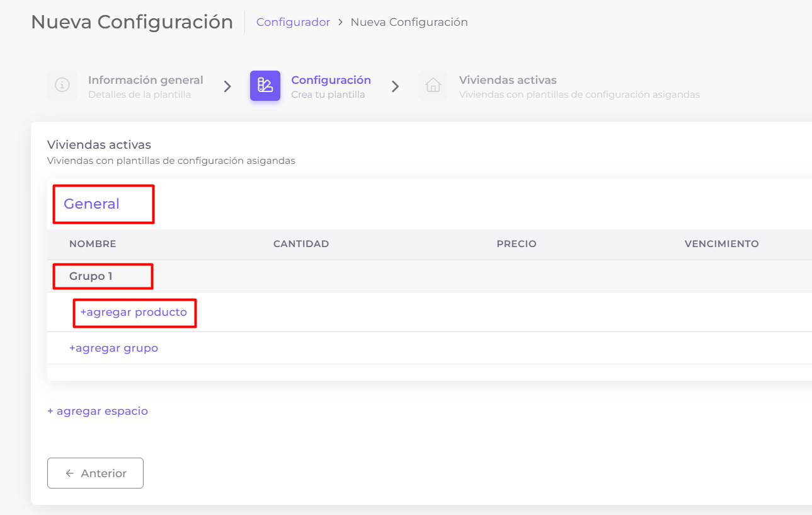Image resolution: width=812 pixels, height=515 pixels.
Task: Switch to the Viviendas activas step
Action: pos(508,81)
